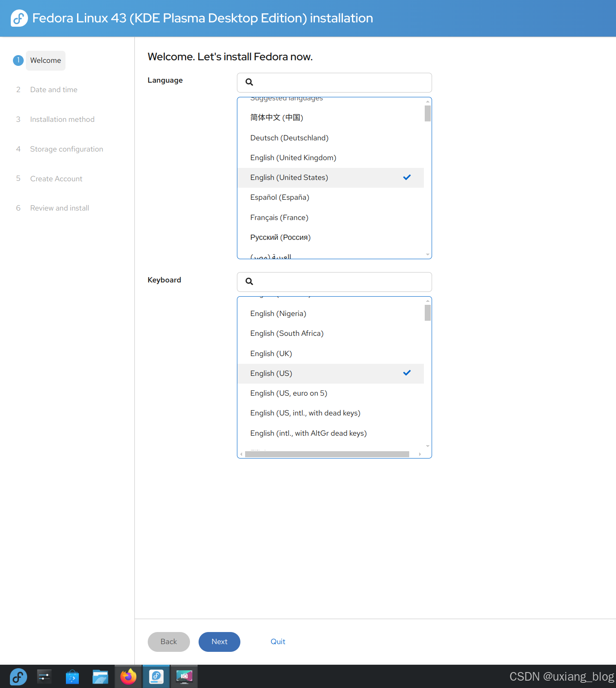Open the Dolphin file manager taskbar icon
Screen dimensions: 616x688
100,676
